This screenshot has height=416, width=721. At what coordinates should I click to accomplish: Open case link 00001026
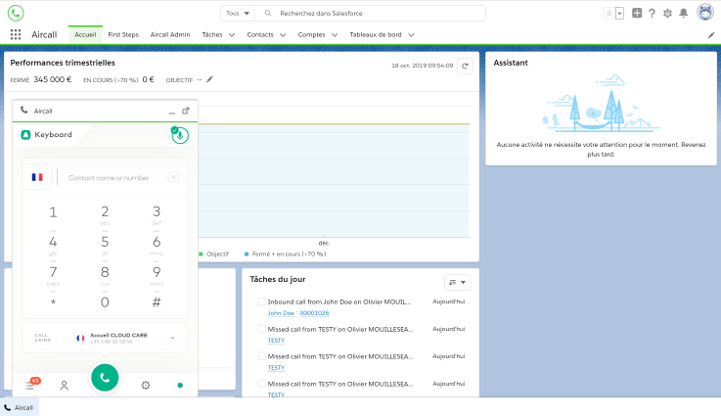[x=315, y=313]
